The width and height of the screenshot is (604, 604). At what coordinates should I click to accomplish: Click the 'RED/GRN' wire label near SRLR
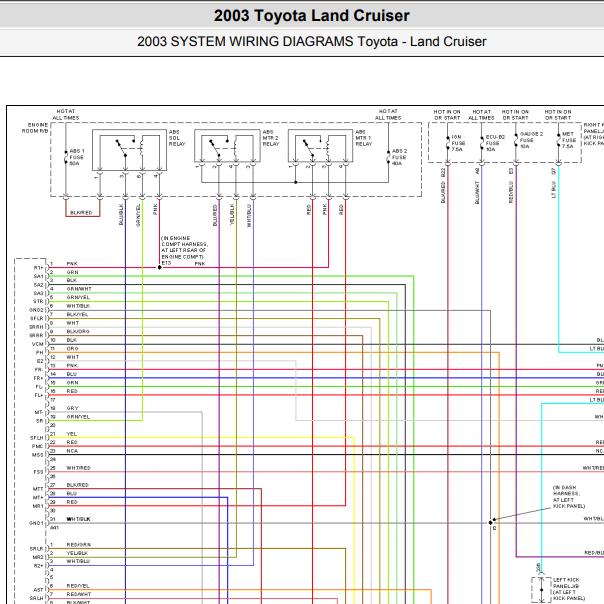79,544
